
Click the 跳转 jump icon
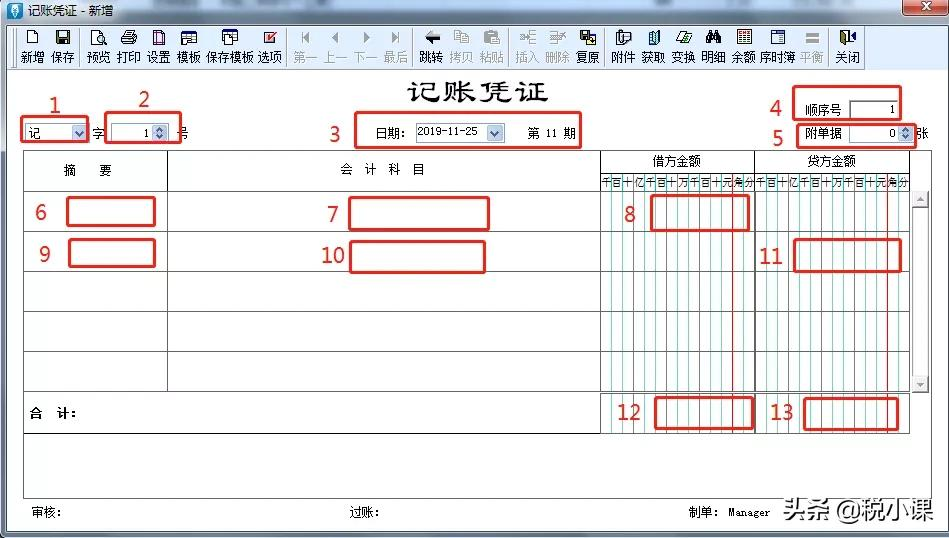point(431,47)
